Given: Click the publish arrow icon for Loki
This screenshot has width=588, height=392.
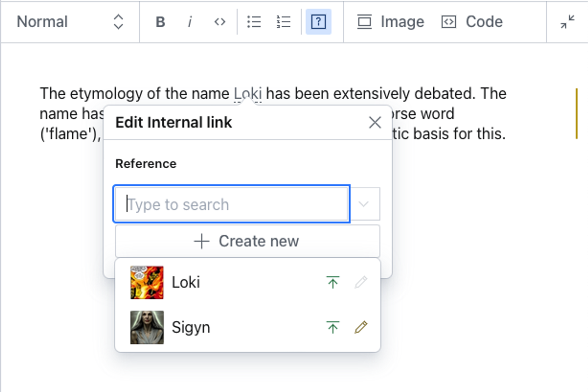Looking at the screenshot, I should [333, 282].
